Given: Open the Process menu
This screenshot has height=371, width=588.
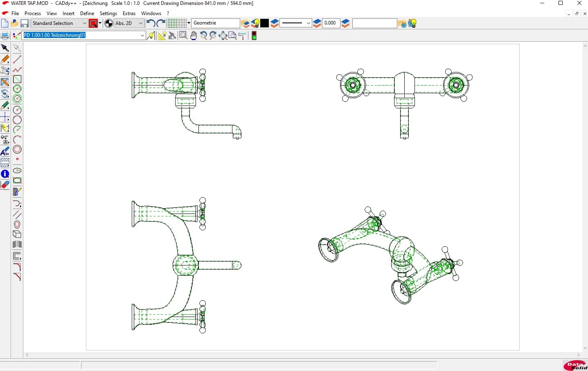Looking at the screenshot, I should pyautogui.click(x=33, y=13).
